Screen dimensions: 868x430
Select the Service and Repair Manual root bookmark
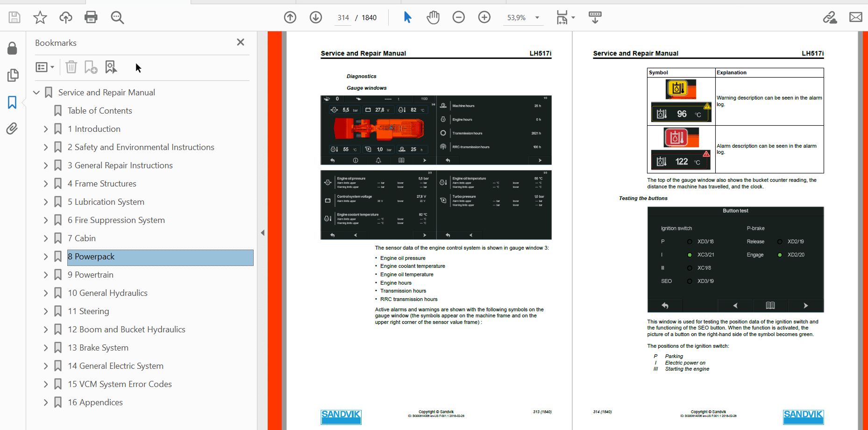[x=107, y=93]
